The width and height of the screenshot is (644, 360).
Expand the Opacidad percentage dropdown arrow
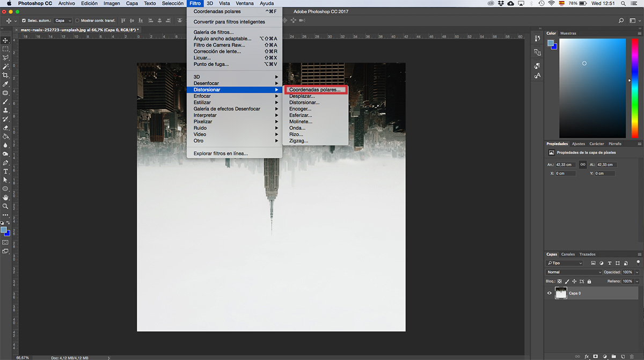tap(637, 272)
